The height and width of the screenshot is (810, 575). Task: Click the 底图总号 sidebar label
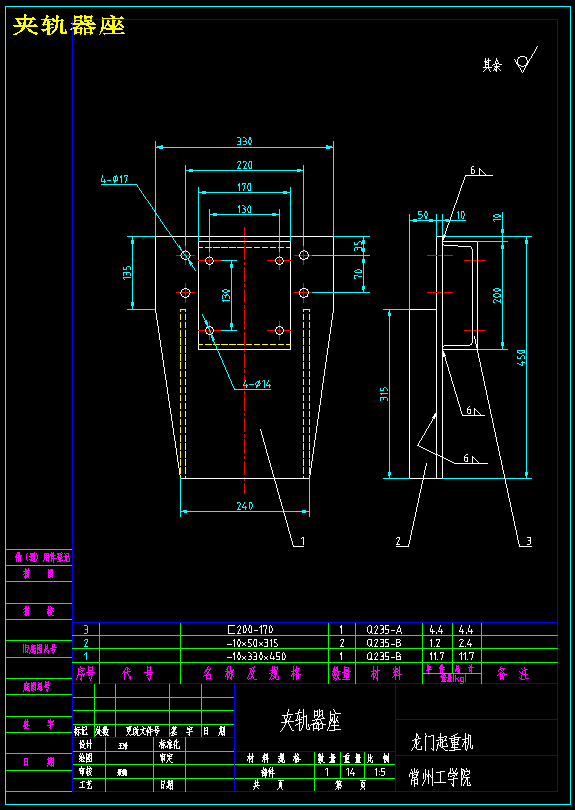click(36, 687)
